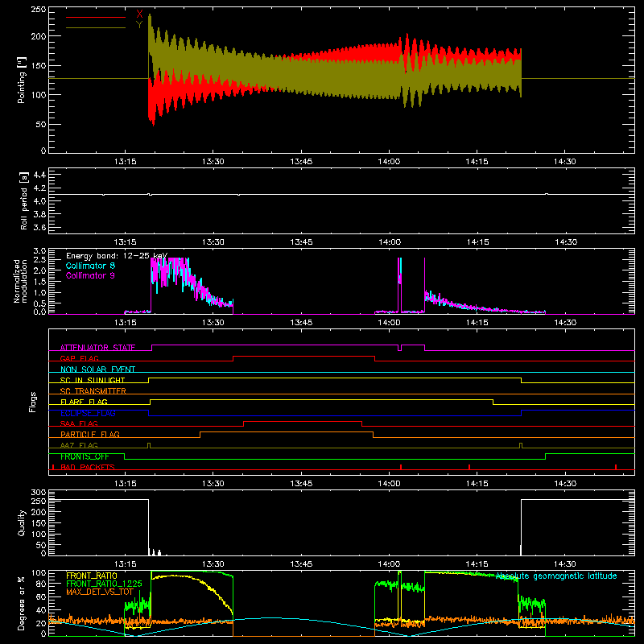Click the FLARE_FLAG label

tap(84, 402)
